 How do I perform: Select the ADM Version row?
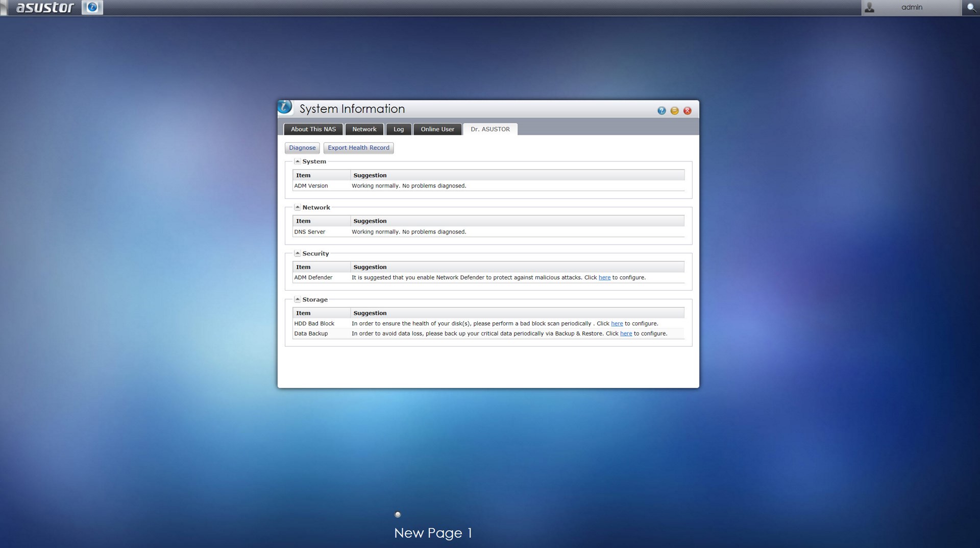point(488,186)
